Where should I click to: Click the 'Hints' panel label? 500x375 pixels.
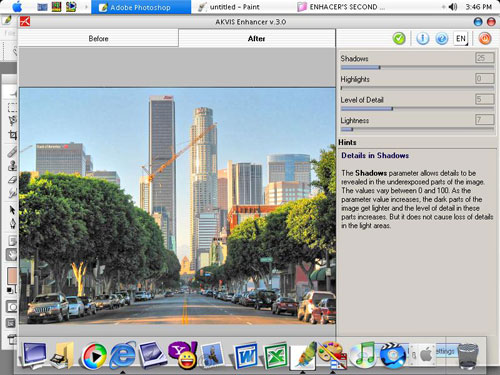347,142
